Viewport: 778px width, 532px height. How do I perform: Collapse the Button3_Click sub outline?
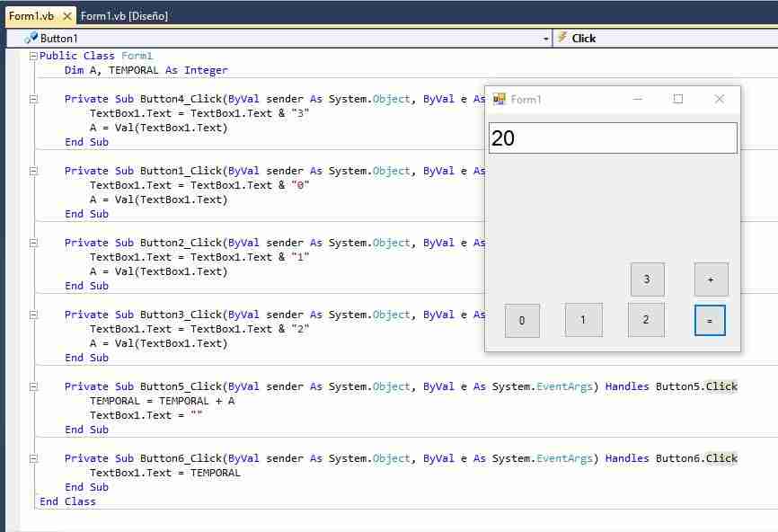[x=33, y=315]
